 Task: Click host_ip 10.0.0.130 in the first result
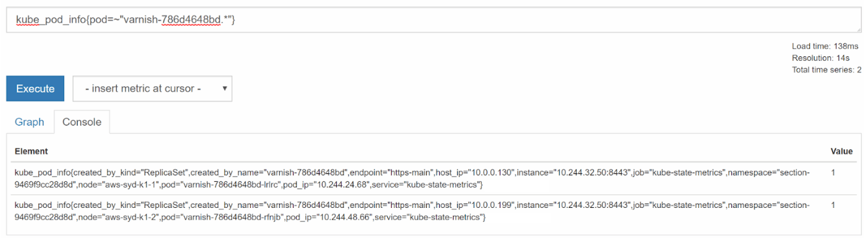pos(478,173)
